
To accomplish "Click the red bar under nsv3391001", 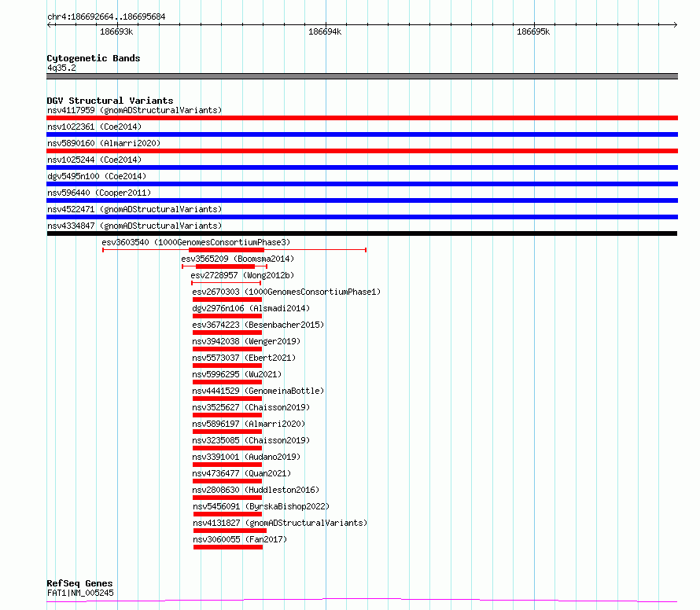I will 227,465.
